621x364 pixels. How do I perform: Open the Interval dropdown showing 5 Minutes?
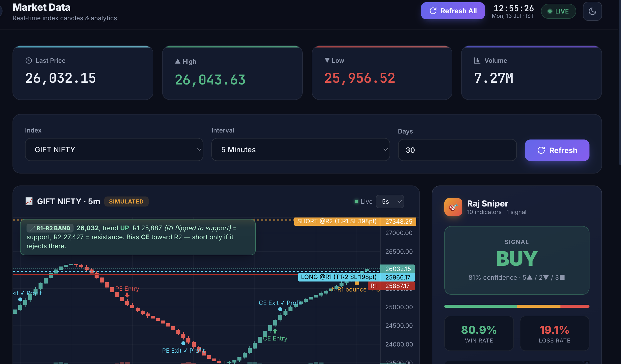click(300, 149)
